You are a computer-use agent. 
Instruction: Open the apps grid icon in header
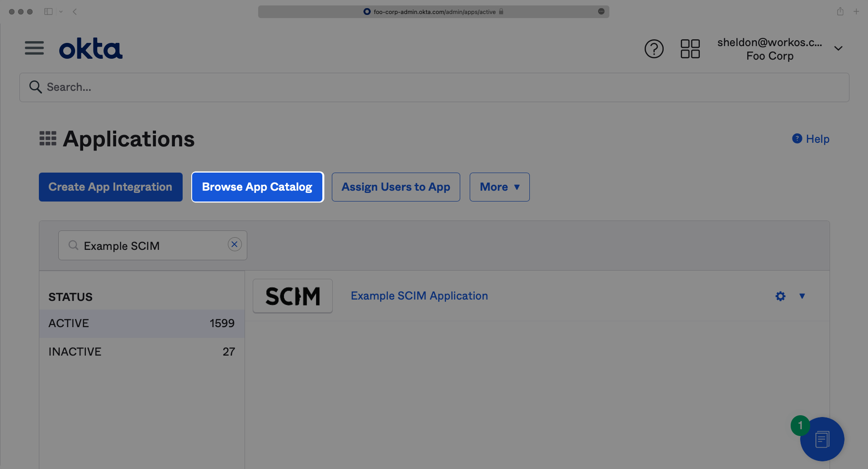pos(690,49)
